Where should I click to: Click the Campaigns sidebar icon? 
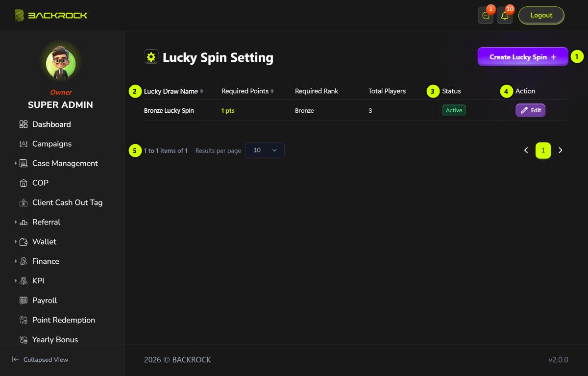coord(24,144)
